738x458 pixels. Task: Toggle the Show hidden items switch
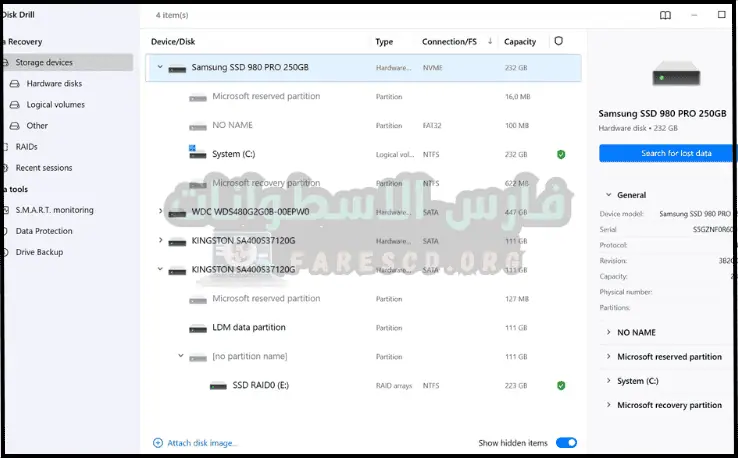(566, 443)
